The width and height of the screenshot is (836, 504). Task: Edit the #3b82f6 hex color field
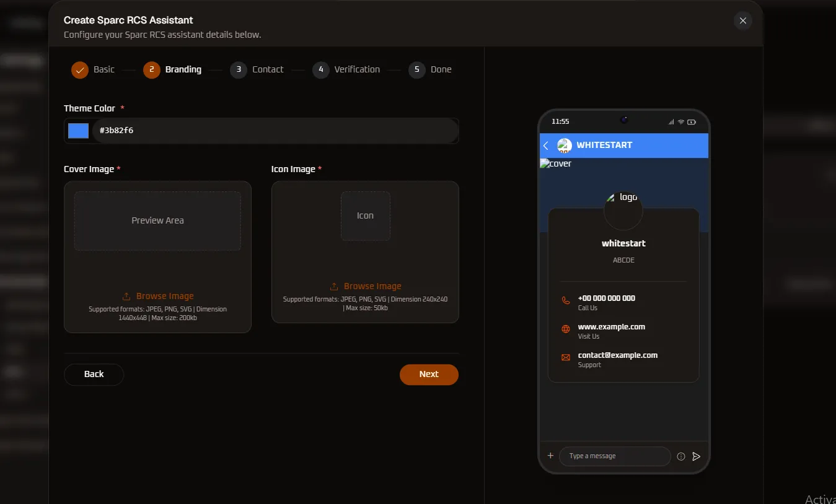[275, 131]
